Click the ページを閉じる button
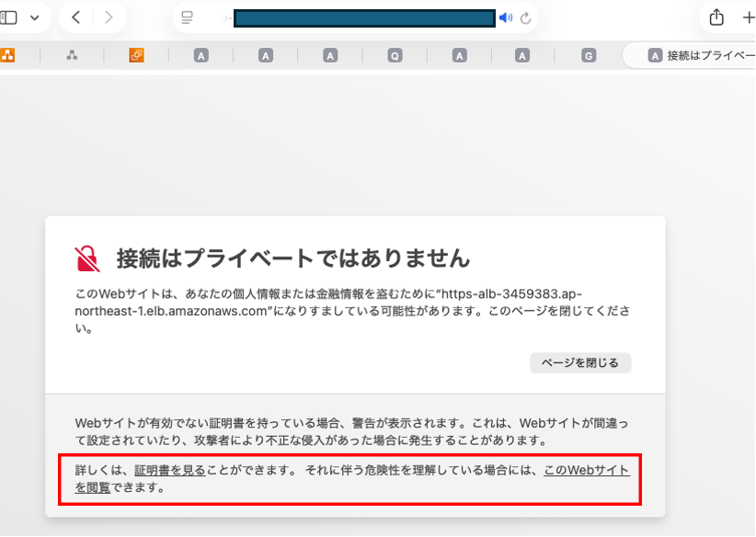Image resolution: width=756 pixels, height=537 pixels. coord(580,363)
